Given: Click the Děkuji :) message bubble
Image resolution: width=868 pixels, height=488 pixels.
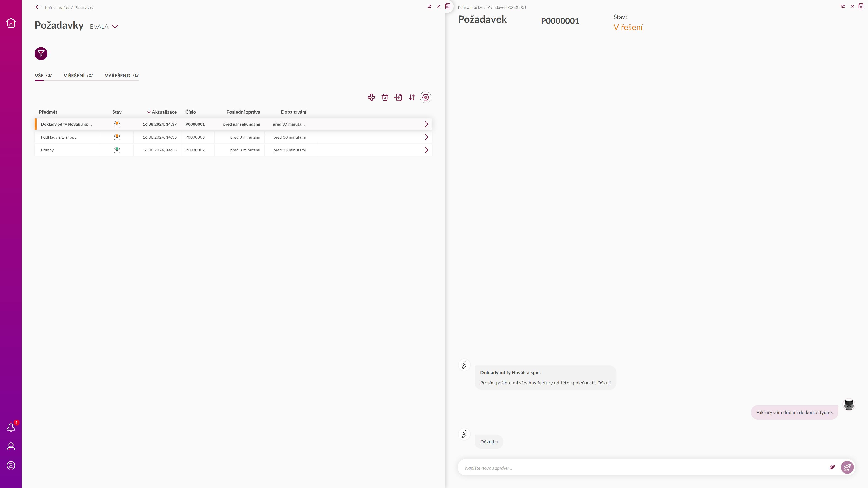Looking at the screenshot, I should tap(489, 442).
